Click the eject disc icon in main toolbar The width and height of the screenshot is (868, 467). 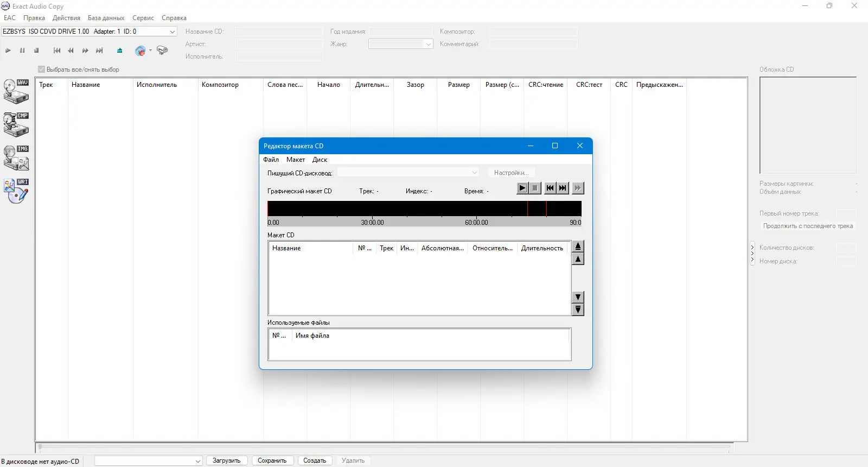[119, 51]
